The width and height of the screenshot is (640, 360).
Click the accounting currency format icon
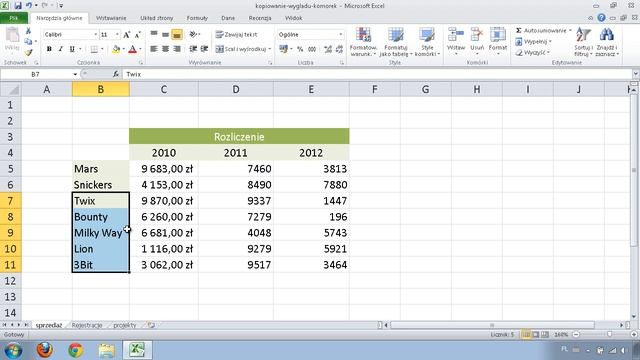point(283,49)
